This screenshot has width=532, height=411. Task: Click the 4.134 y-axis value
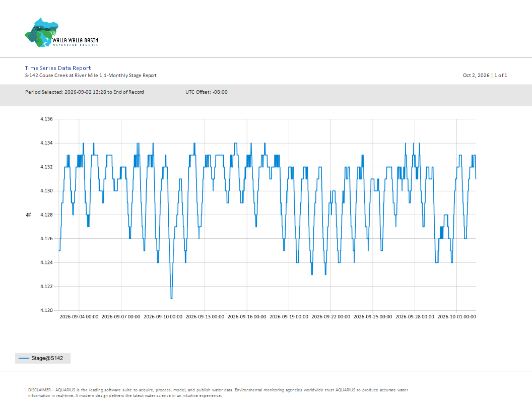(x=46, y=143)
